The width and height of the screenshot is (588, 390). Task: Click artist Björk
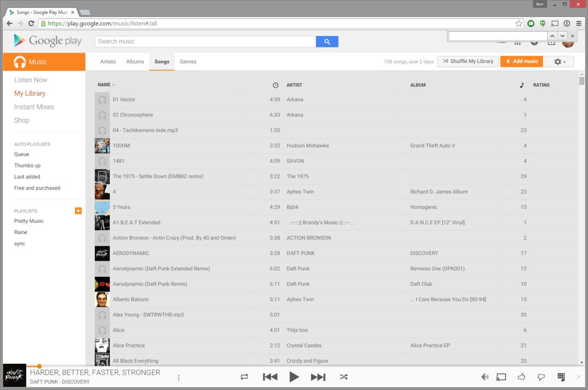[292, 207]
